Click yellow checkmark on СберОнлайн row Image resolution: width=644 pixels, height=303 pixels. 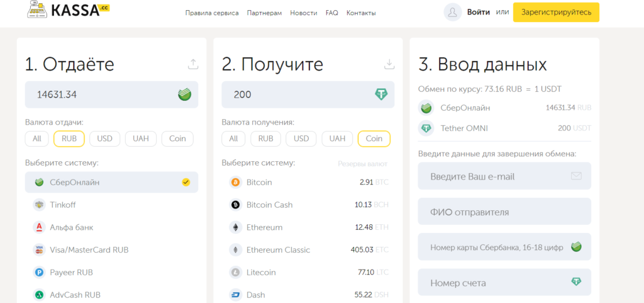click(x=186, y=182)
